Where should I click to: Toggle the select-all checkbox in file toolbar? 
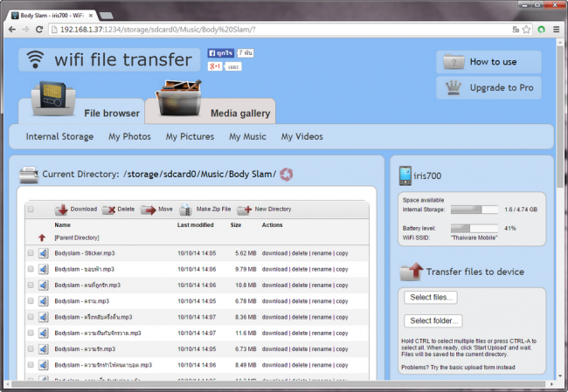pos(31,210)
